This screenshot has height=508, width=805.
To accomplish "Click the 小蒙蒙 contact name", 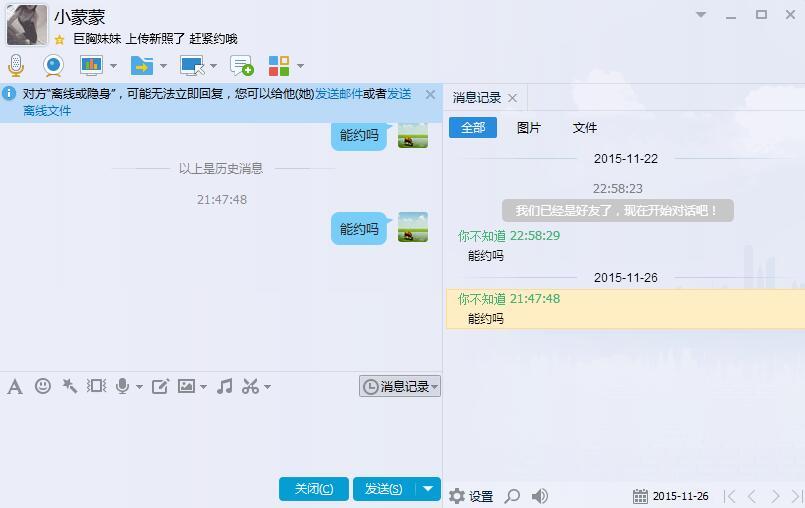I will (80, 17).
